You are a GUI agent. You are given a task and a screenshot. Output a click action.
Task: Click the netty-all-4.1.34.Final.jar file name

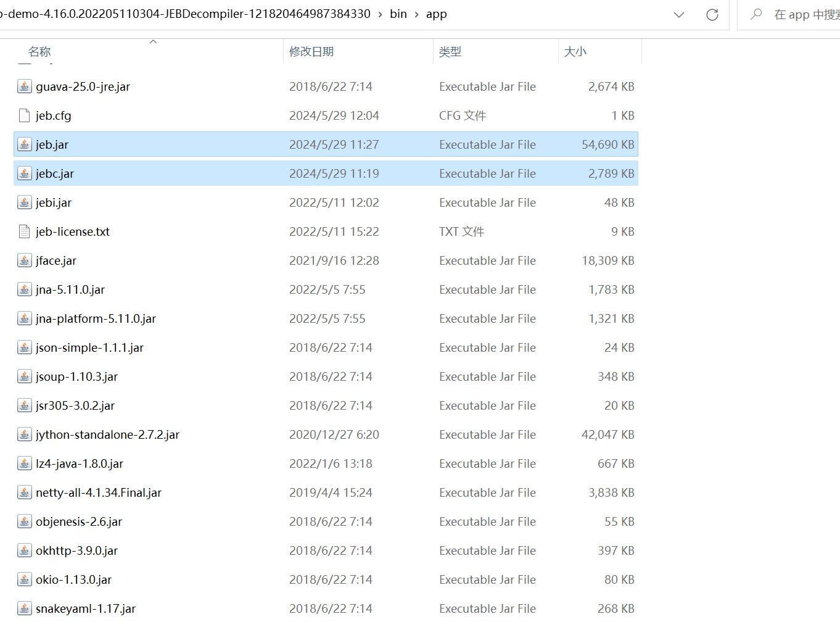(x=99, y=492)
